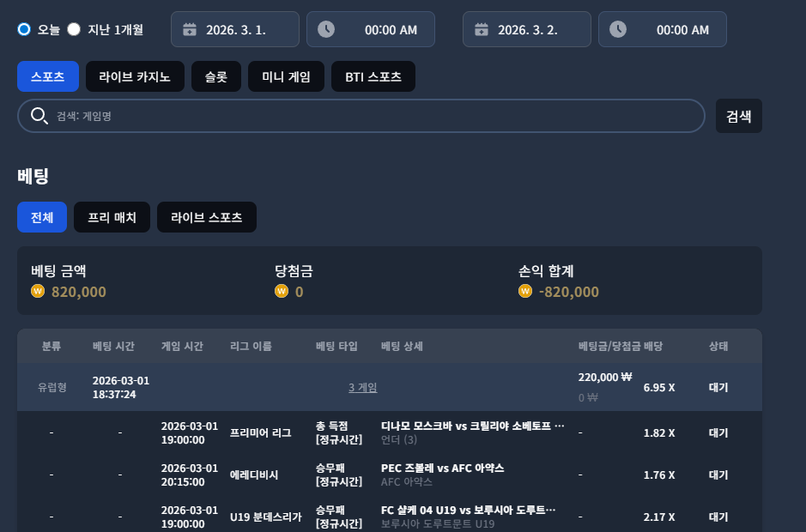The height and width of the screenshot is (532, 806).
Task: Select the 오늘 radio button
Action: (x=24, y=29)
